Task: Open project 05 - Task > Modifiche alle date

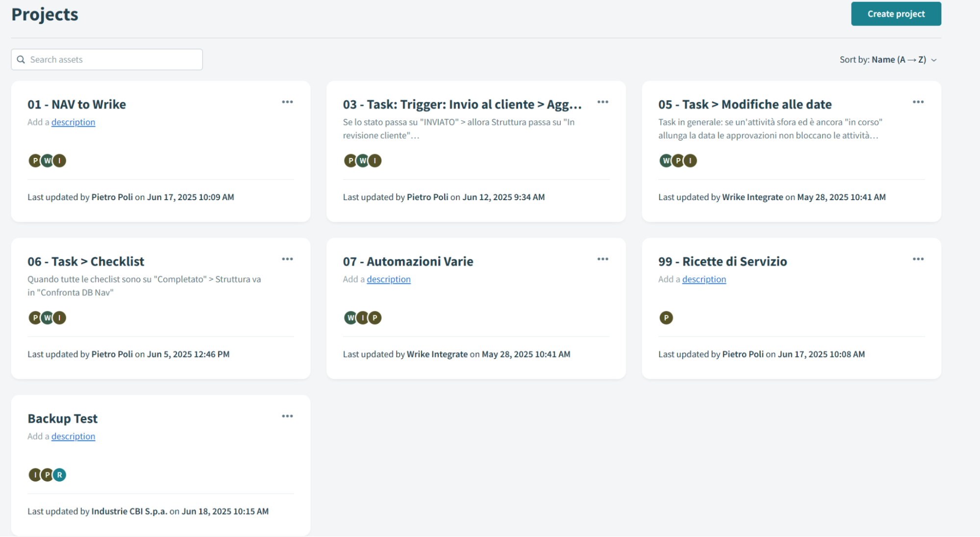Action: (x=745, y=104)
